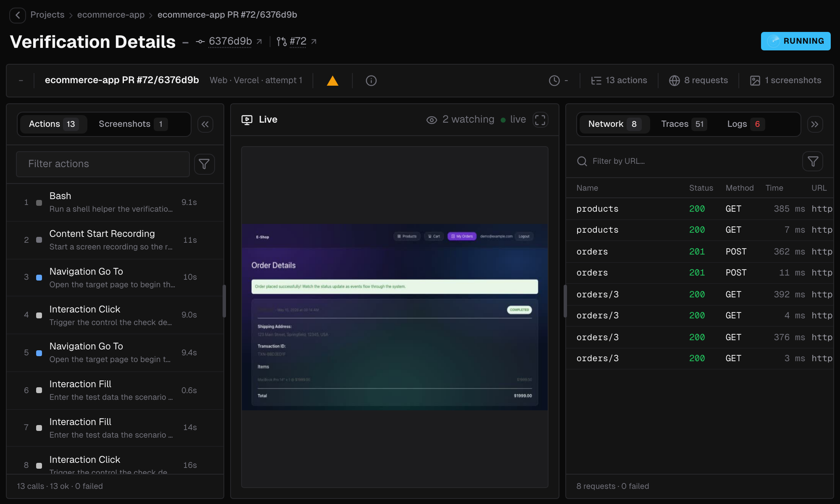Go back using the top-left chevron button

click(18, 15)
